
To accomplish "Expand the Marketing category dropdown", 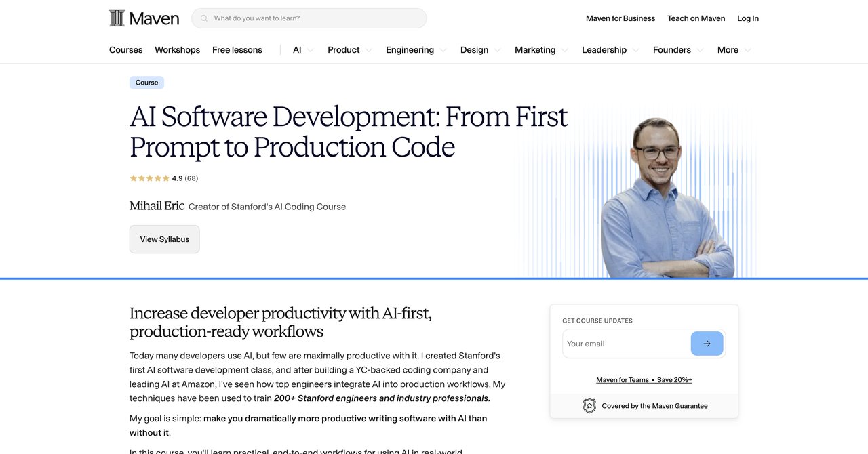I will tap(541, 50).
